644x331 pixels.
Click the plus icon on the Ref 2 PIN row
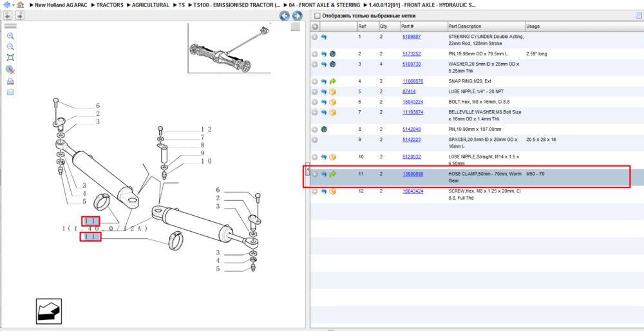[x=315, y=54]
